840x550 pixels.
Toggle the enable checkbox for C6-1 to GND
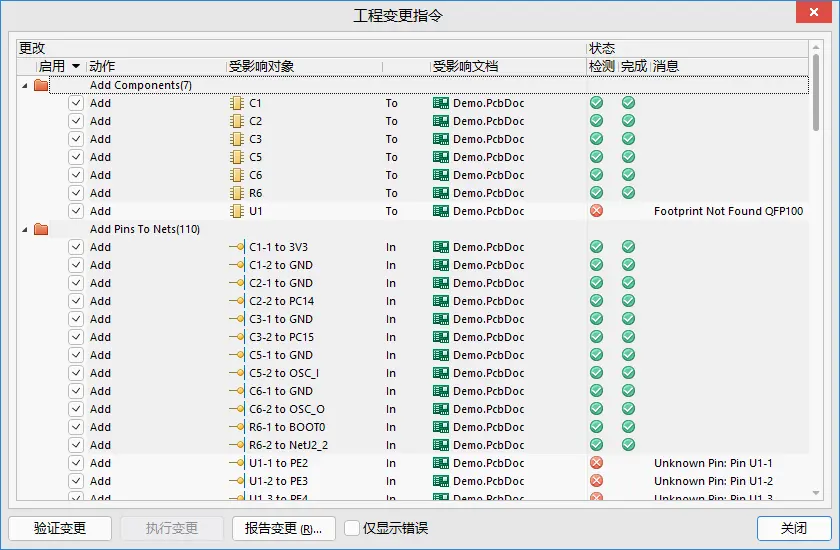point(76,391)
